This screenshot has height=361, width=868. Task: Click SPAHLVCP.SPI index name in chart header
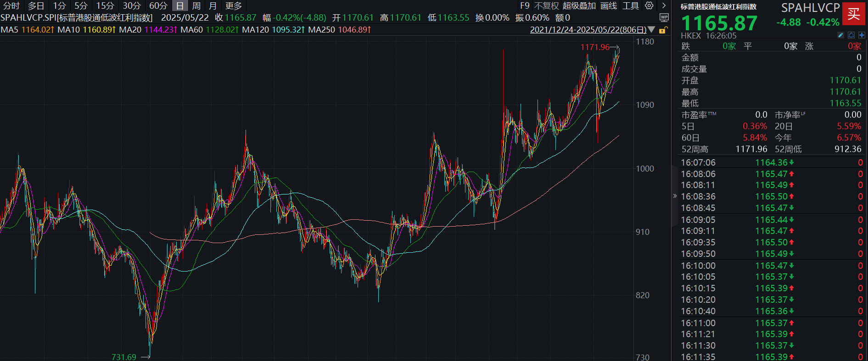(77, 17)
